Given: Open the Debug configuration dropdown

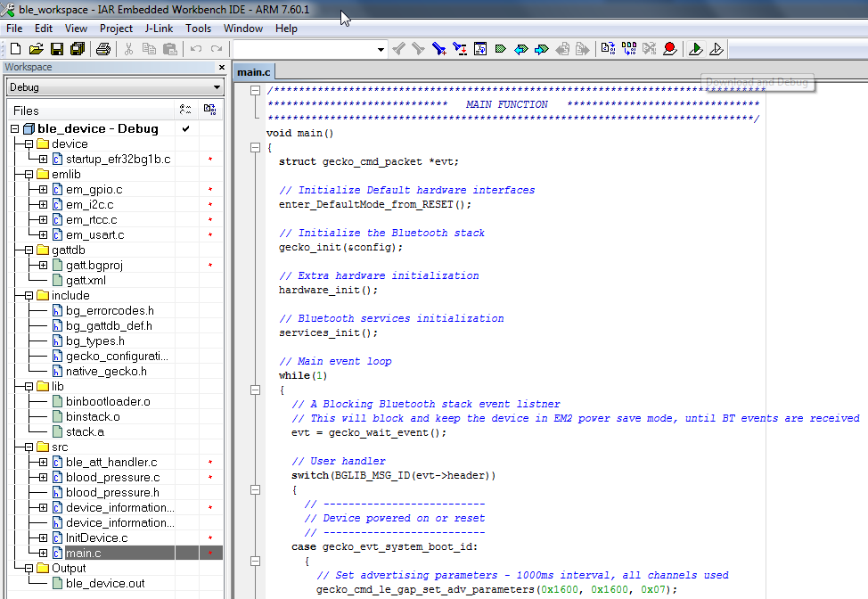Looking at the screenshot, I should [x=217, y=87].
